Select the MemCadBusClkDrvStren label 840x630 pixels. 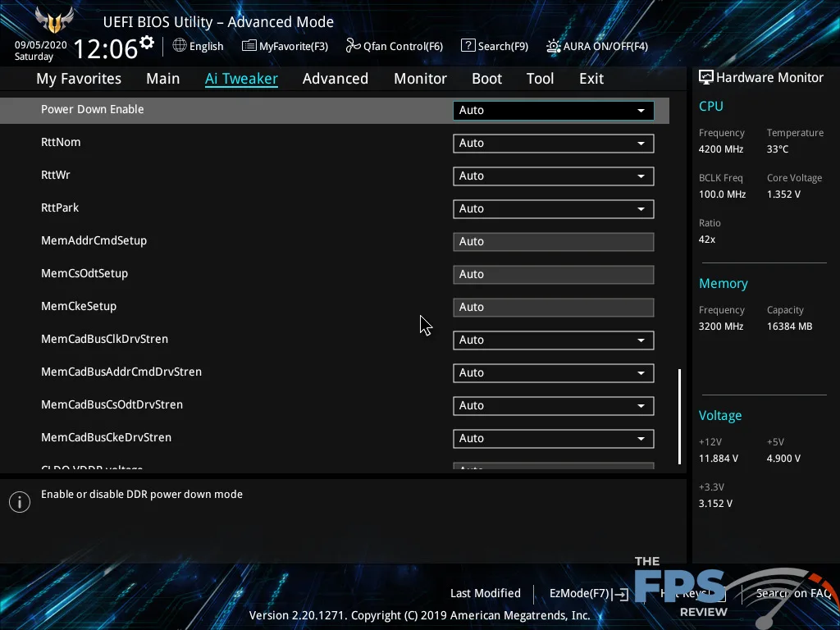tap(104, 339)
